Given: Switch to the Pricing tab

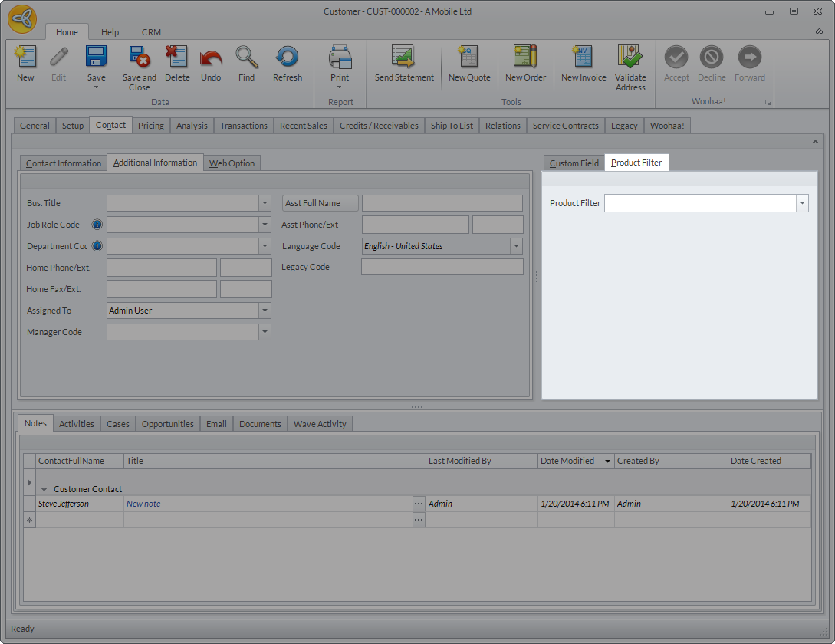Looking at the screenshot, I should coord(151,126).
